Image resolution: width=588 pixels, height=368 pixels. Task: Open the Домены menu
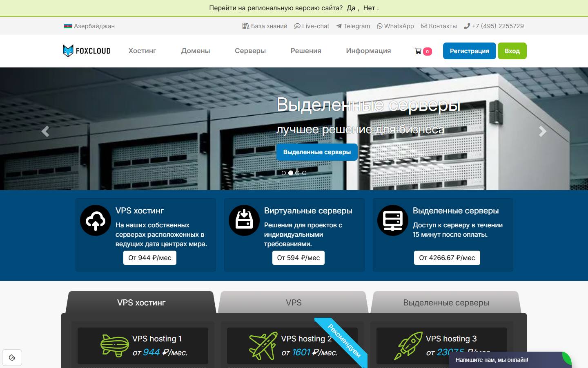pos(196,51)
